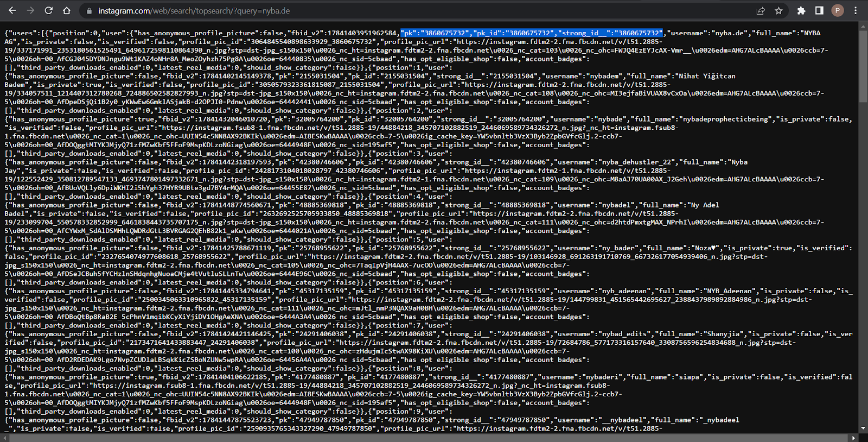Click the "username":"nyb_adeenan" text
This screenshot has width=868, height=442.
point(601,291)
